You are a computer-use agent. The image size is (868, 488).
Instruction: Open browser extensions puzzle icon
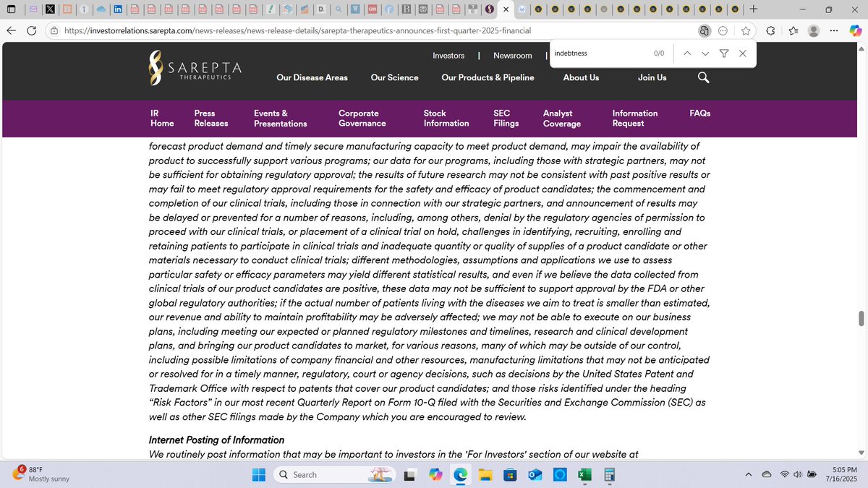(x=770, y=30)
